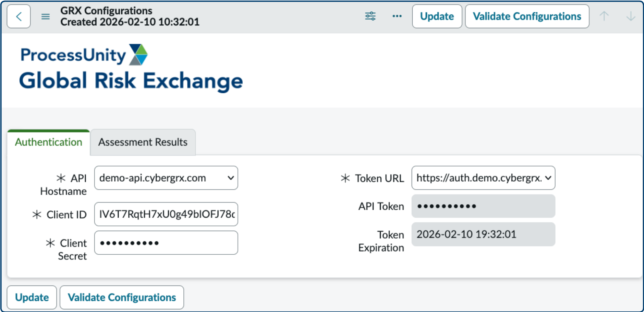The height and width of the screenshot is (312, 644).
Task: Go to next record with down arrow
Action: point(631,16)
